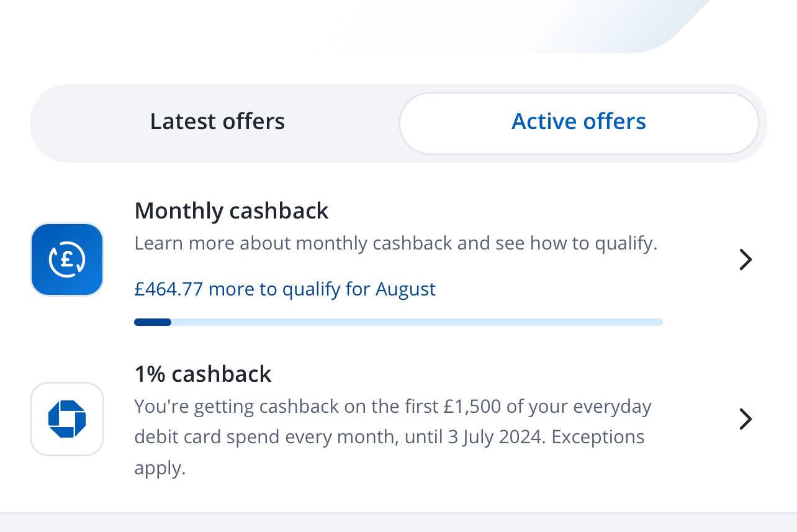The width and height of the screenshot is (797, 532).
Task: Click the dark blue filled part of progress bar
Action: click(x=153, y=322)
